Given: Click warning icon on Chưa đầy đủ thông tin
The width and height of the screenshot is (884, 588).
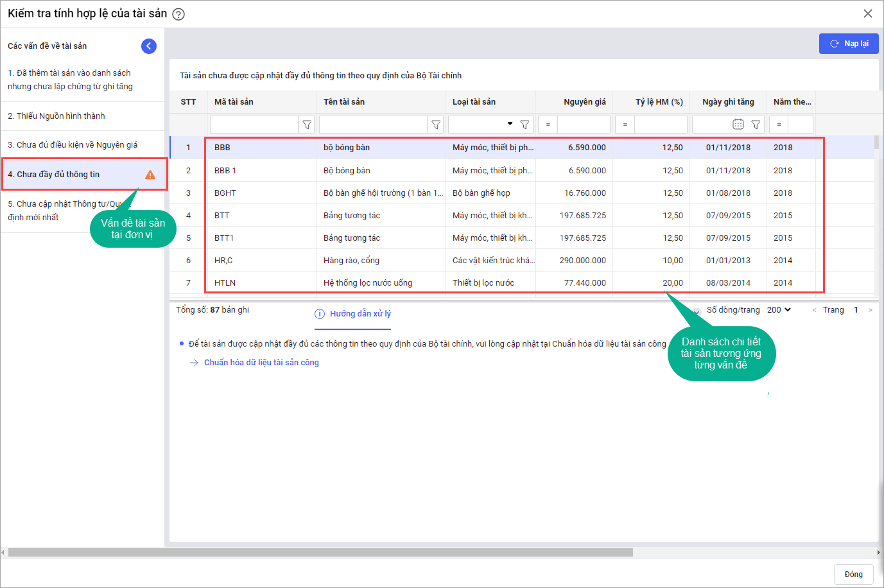Looking at the screenshot, I should click(x=150, y=175).
